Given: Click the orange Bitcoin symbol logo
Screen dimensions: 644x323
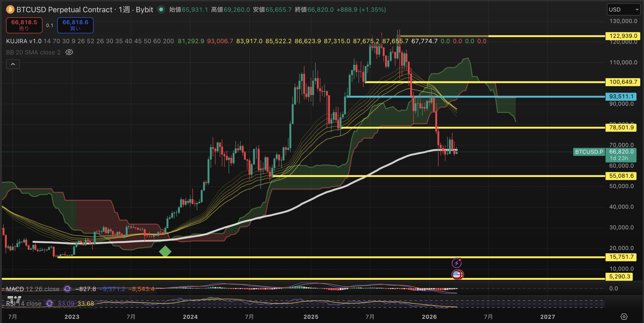Looking at the screenshot, I should tap(10, 10).
